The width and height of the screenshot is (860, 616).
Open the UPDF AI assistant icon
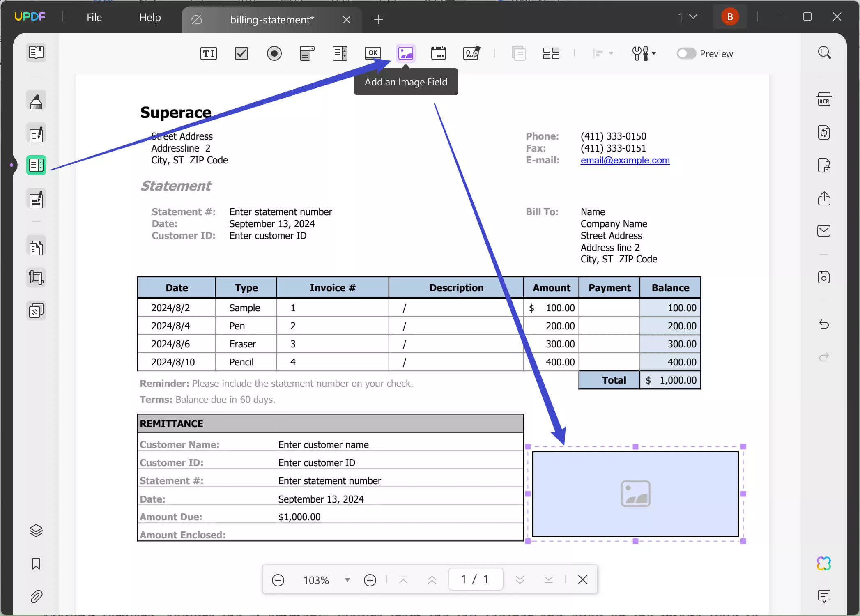pos(824,563)
